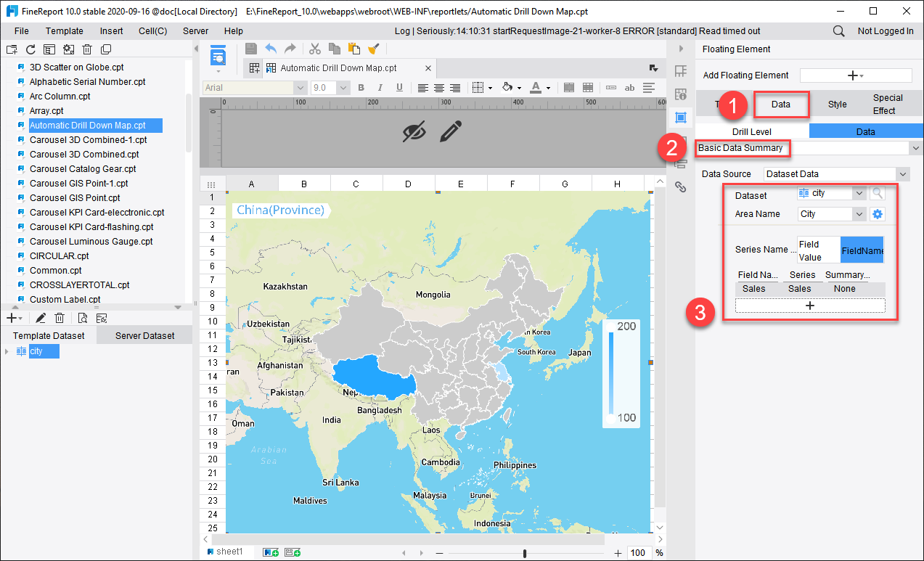
Task: Align text right in the format toolbar
Action: [455, 88]
